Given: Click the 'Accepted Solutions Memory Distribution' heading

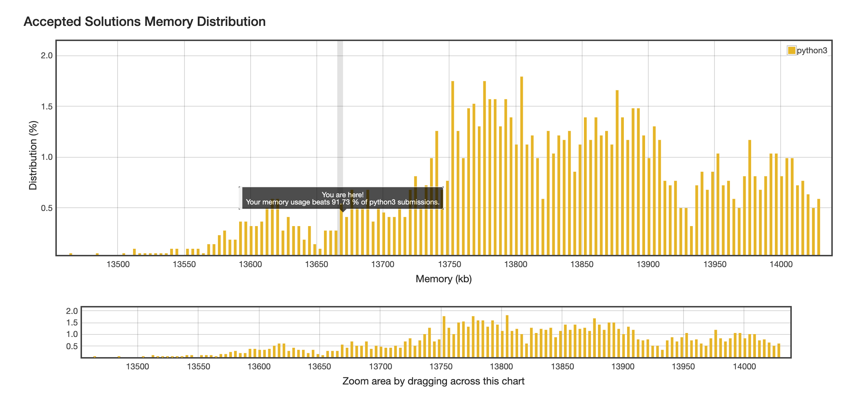Looking at the screenshot, I should coord(145,22).
